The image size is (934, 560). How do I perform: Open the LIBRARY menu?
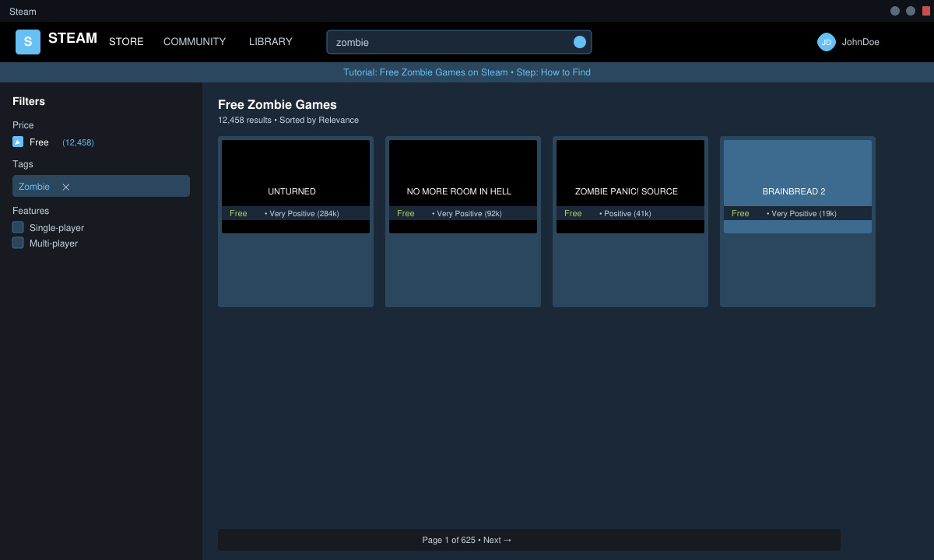[271, 42]
